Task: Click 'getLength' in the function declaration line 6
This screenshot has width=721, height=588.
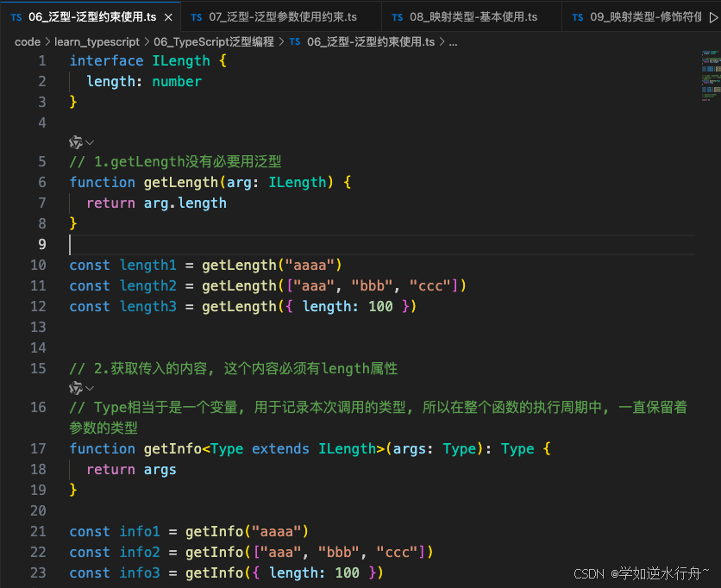Action: [181, 183]
